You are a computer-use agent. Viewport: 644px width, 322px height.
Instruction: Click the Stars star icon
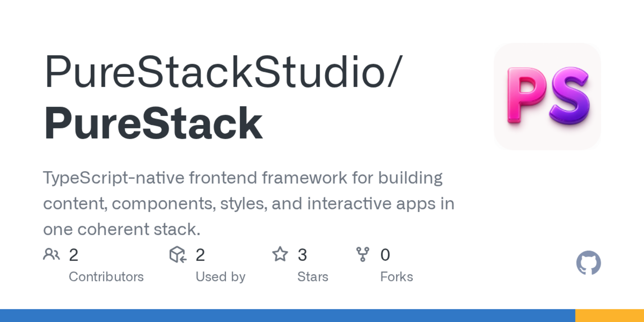[x=280, y=254]
